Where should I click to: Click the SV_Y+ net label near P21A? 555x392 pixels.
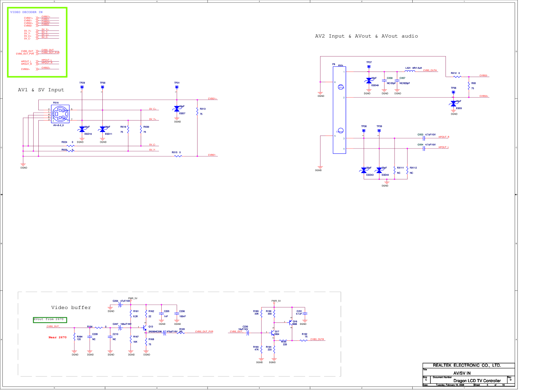click(153, 119)
